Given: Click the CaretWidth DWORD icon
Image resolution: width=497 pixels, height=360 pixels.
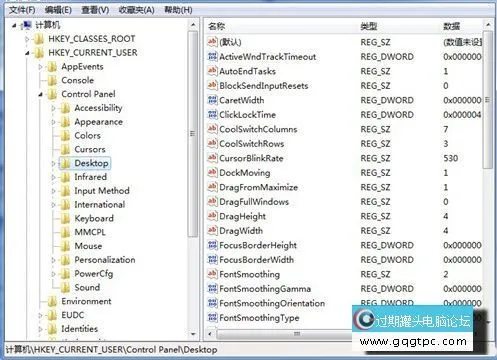Looking at the screenshot, I should (x=212, y=100).
